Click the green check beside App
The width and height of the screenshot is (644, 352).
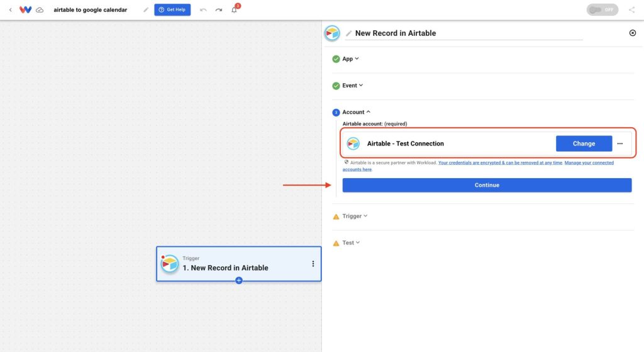(336, 59)
